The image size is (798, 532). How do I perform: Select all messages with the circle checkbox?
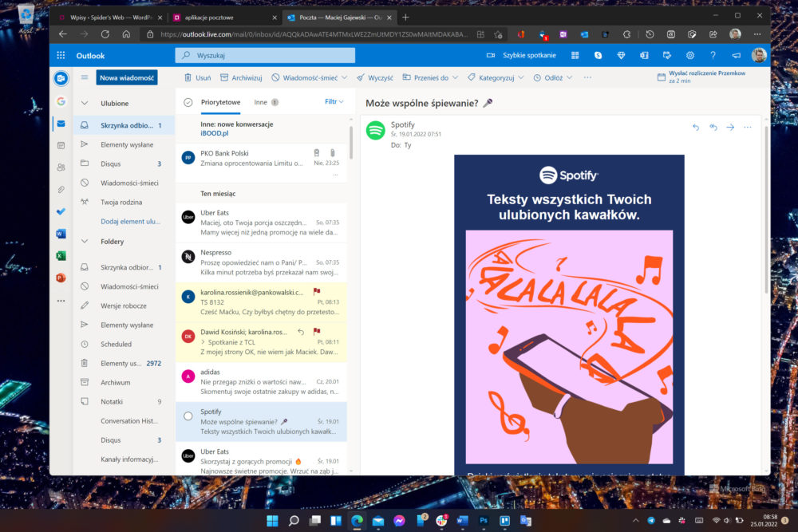tap(188, 102)
